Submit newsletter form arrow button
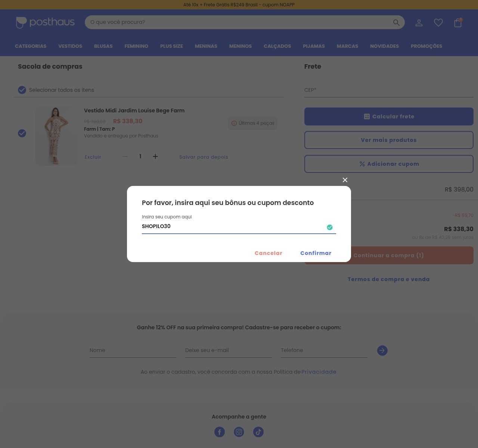Screen dimensions: 478x448 click(382, 351)
